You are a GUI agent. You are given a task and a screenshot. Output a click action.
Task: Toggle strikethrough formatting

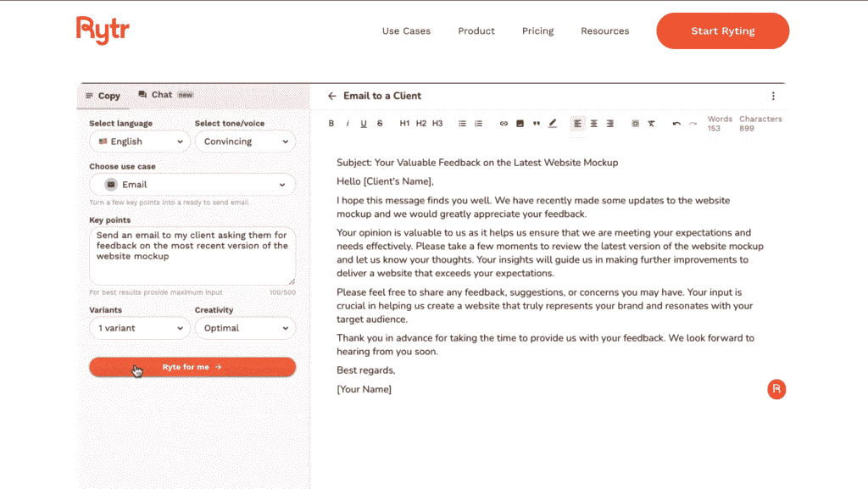(380, 124)
